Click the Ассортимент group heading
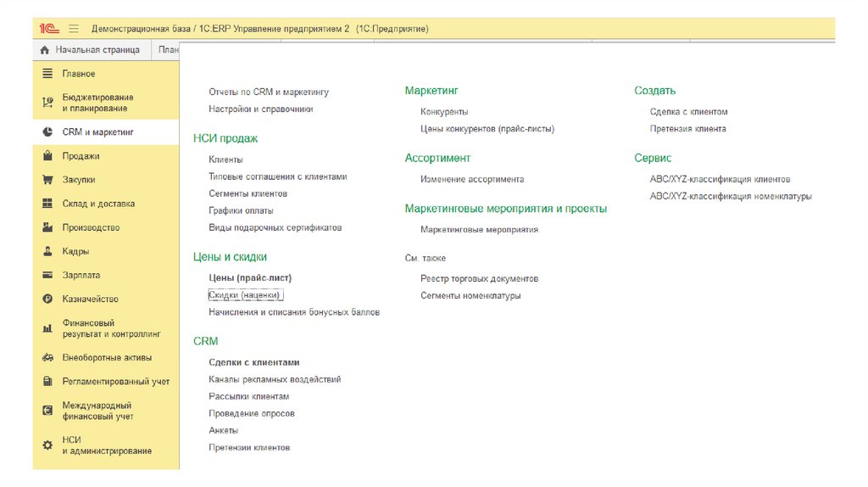The width and height of the screenshot is (868, 487). [x=437, y=159]
